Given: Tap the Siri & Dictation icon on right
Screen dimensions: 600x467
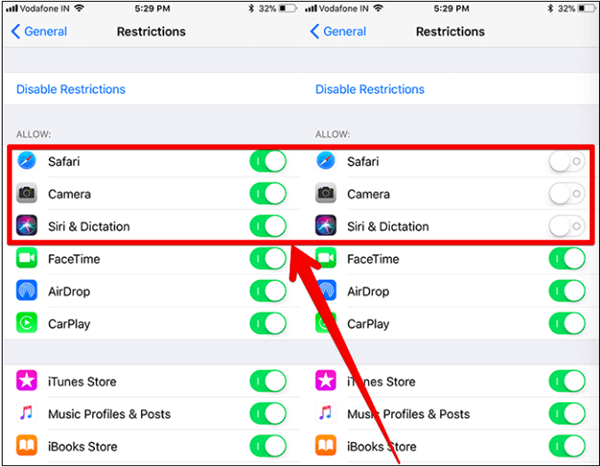Looking at the screenshot, I should (x=326, y=226).
